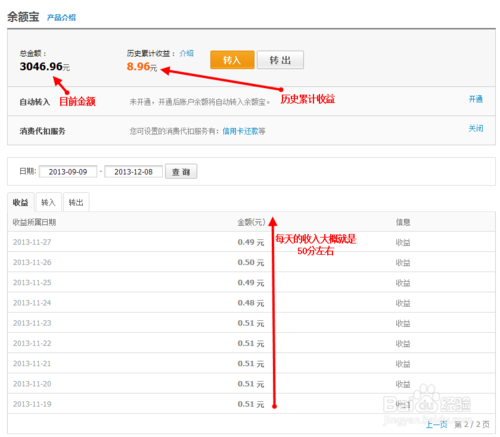
Task: Switch to the 转入 tab
Action: 48,202
